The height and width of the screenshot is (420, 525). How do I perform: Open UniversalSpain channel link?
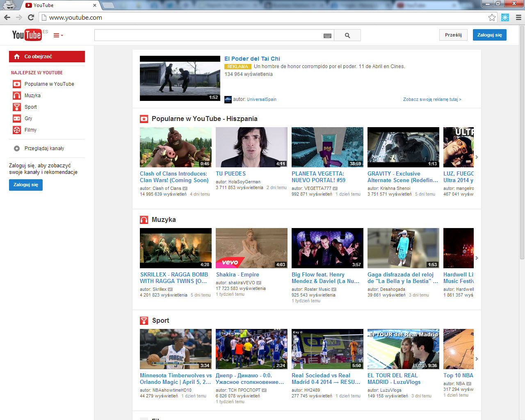tap(262, 99)
